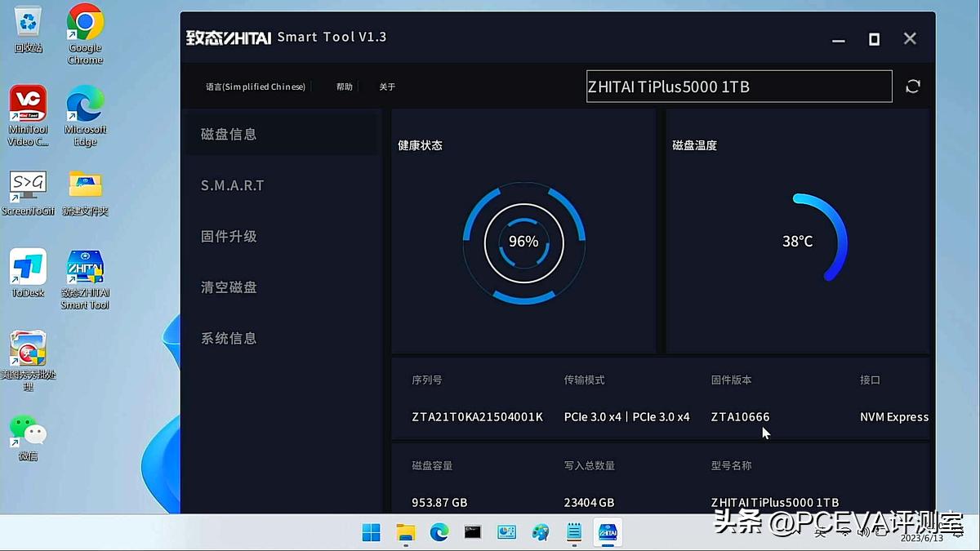Click the 96% health progress ring
The height and width of the screenshot is (551, 980).
click(523, 242)
